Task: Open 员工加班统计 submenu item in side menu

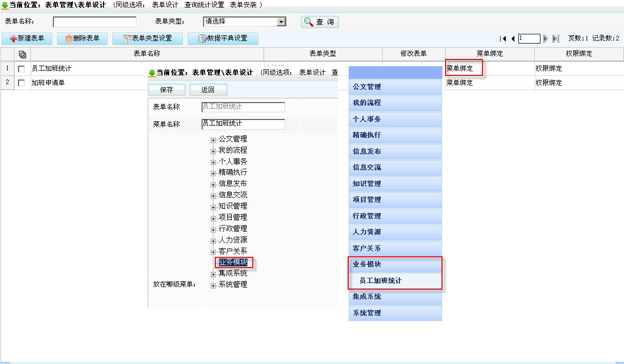Action: tap(395, 281)
